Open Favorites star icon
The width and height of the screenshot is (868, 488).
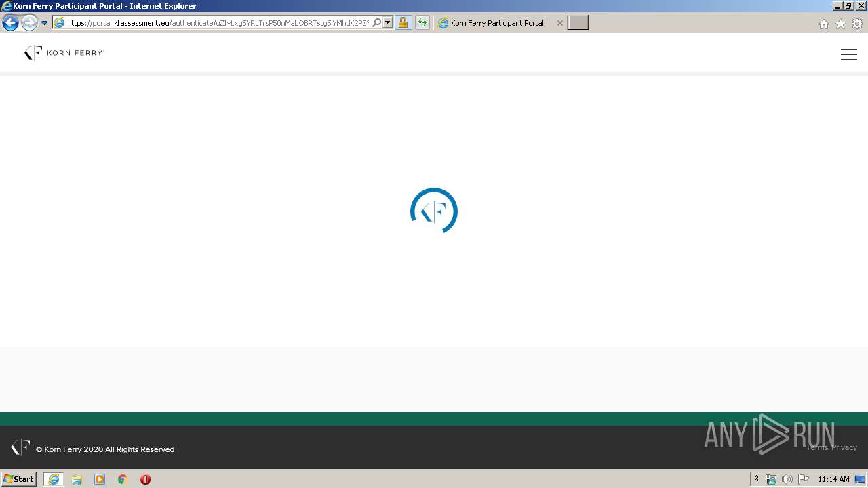840,24
